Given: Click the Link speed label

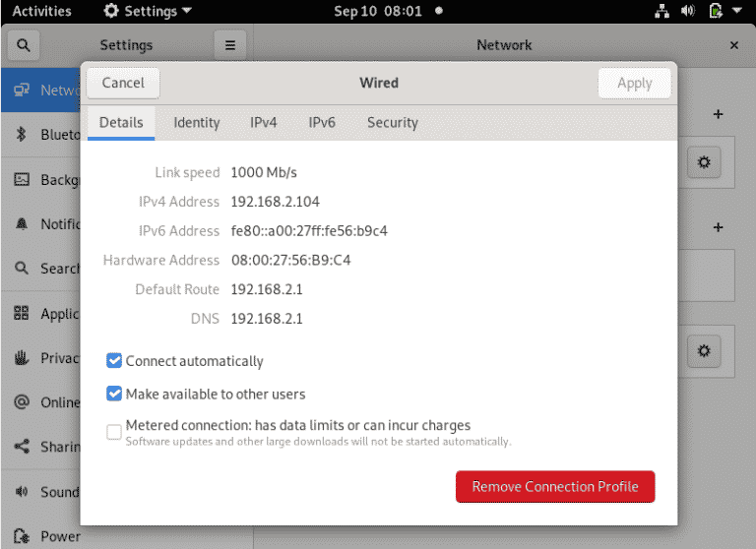Looking at the screenshot, I should 187,172.
